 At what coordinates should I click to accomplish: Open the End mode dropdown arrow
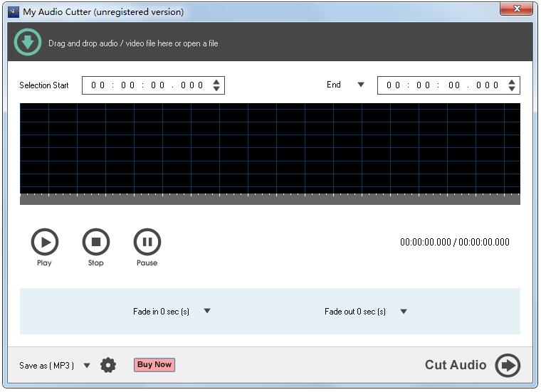pos(361,85)
